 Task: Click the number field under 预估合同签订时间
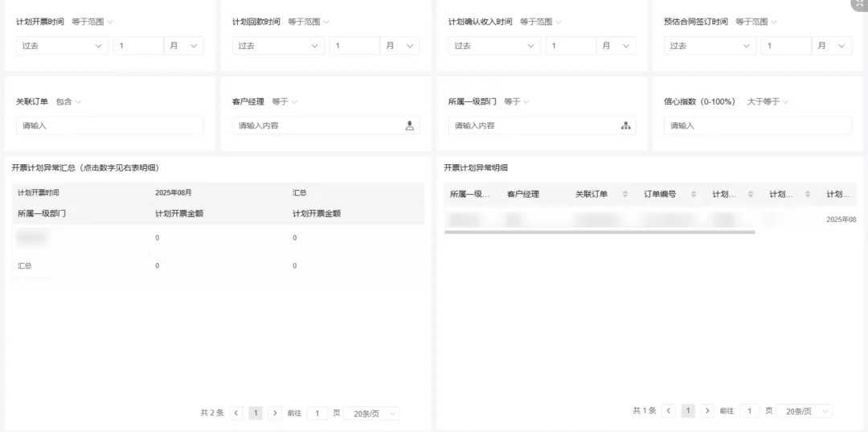786,46
